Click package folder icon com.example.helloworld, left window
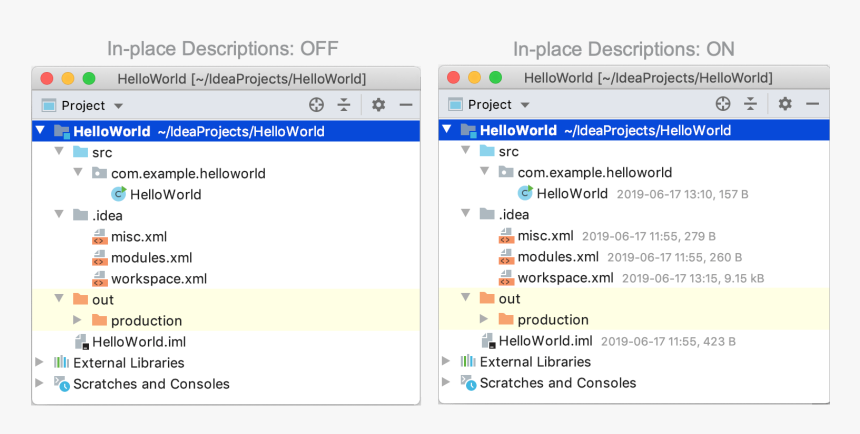Screen dimensions: 860x434 (99, 173)
